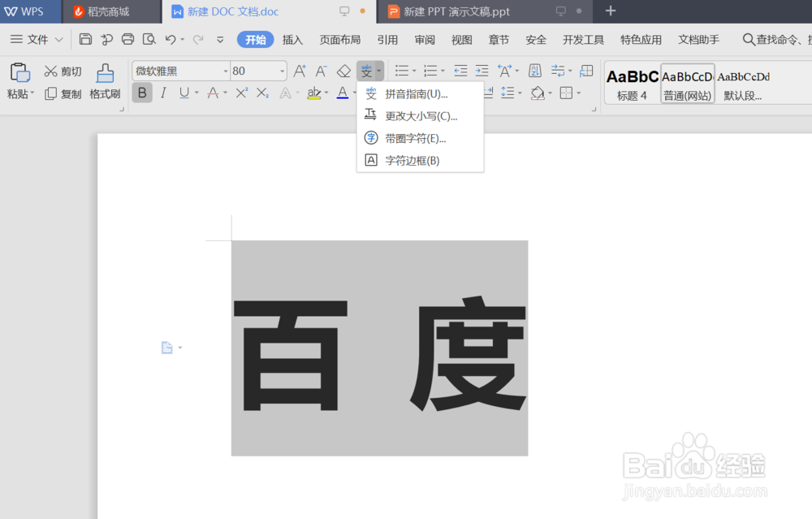
Task: Select 字符边框(B) menu entry
Action: pos(421,161)
